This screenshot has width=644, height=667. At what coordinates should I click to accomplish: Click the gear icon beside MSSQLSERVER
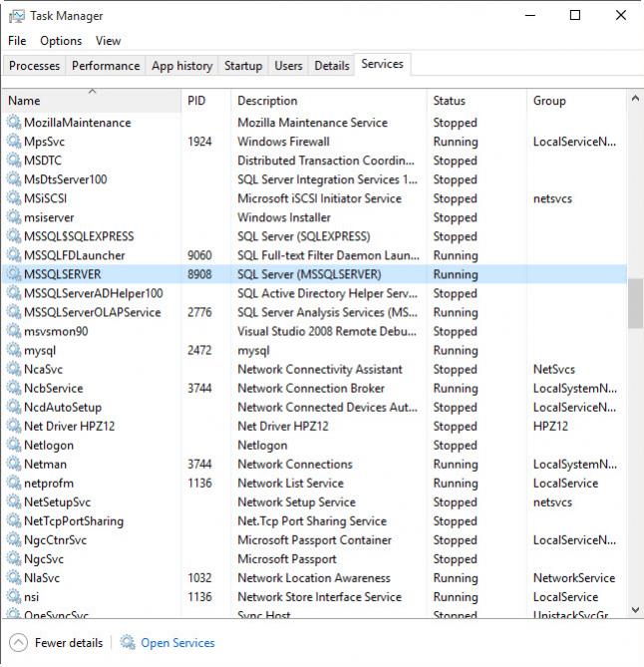pos(14,274)
